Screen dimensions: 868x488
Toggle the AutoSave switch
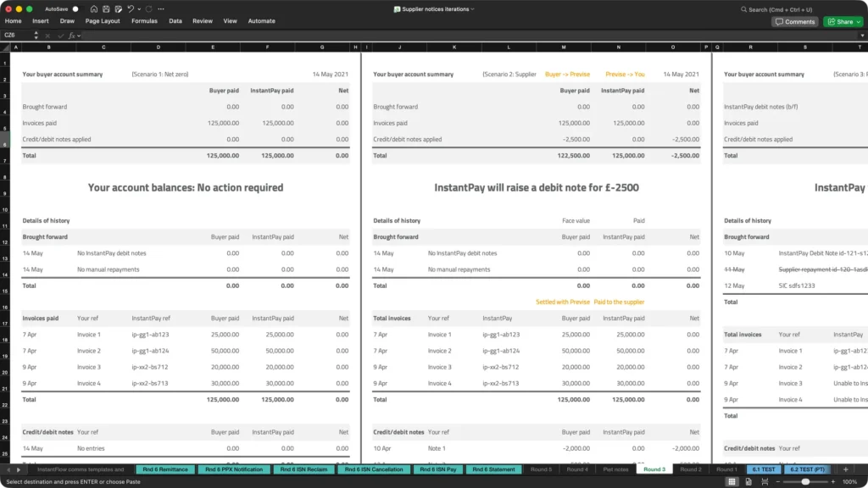[75, 8]
